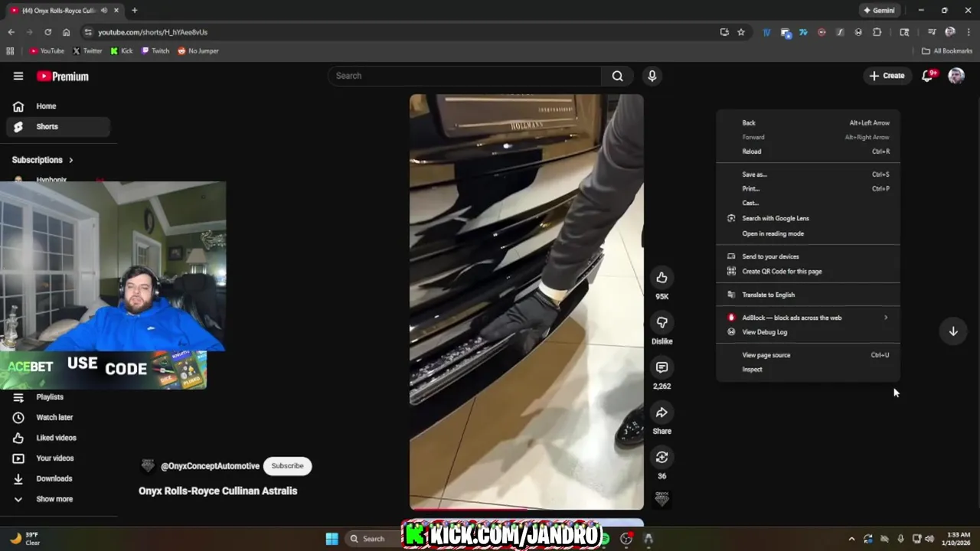
Task: Open the Kick bookmark
Action: (122, 51)
